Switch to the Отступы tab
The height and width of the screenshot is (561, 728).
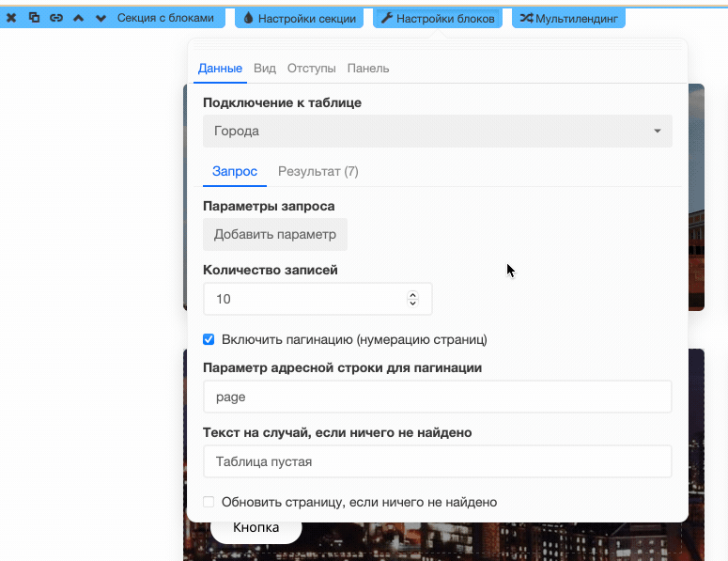click(x=312, y=69)
